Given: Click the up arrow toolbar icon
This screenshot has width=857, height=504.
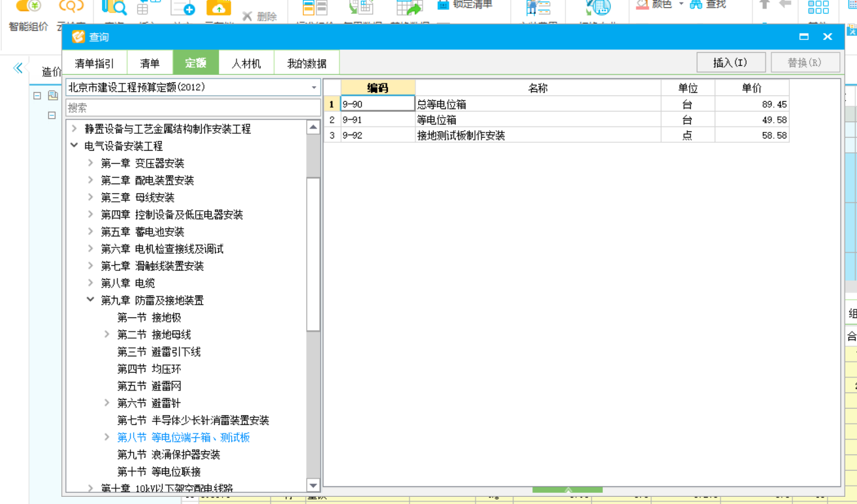Looking at the screenshot, I should (764, 5).
